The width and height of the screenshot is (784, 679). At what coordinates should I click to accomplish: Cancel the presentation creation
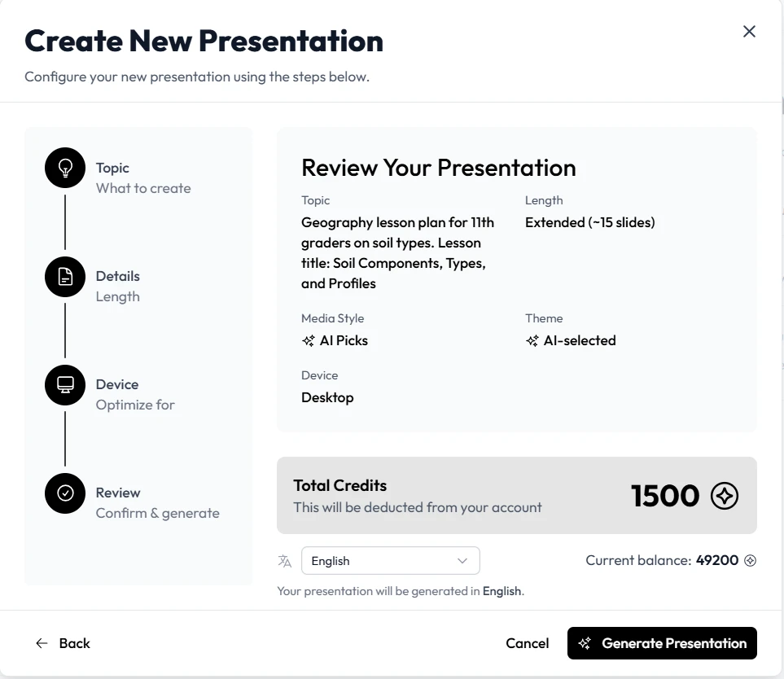click(x=527, y=643)
